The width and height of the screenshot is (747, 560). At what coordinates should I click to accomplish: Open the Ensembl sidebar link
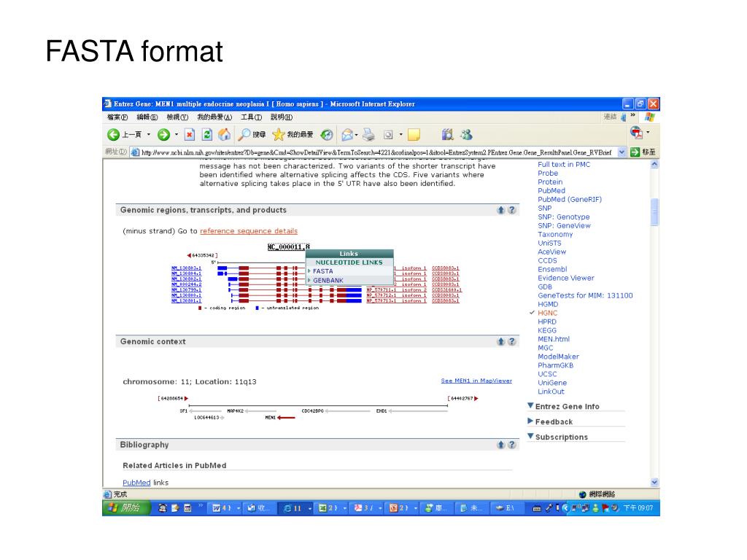pos(552,269)
